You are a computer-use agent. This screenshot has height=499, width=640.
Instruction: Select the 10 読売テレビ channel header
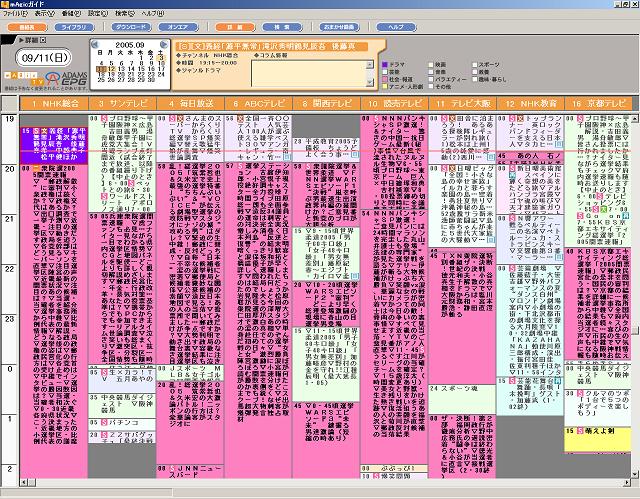tap(395, 103)
